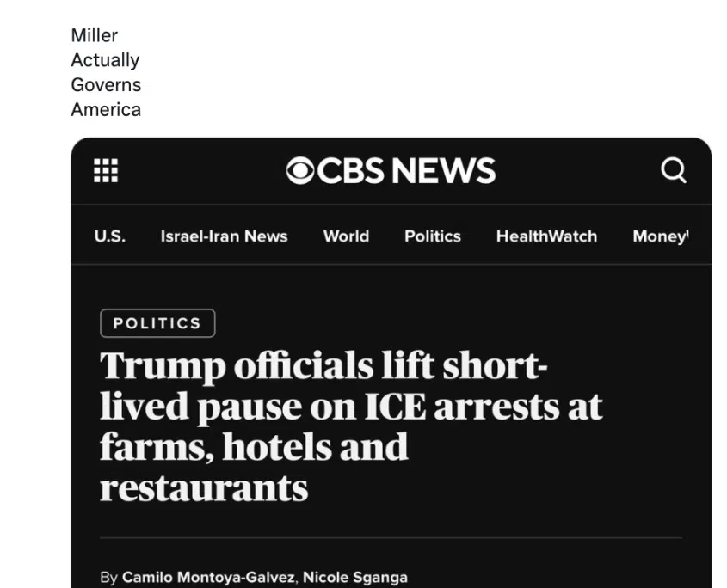Screen dimensions: 727x588
Task: Click the NEWS wordmark in header
Action: [444, 170]
